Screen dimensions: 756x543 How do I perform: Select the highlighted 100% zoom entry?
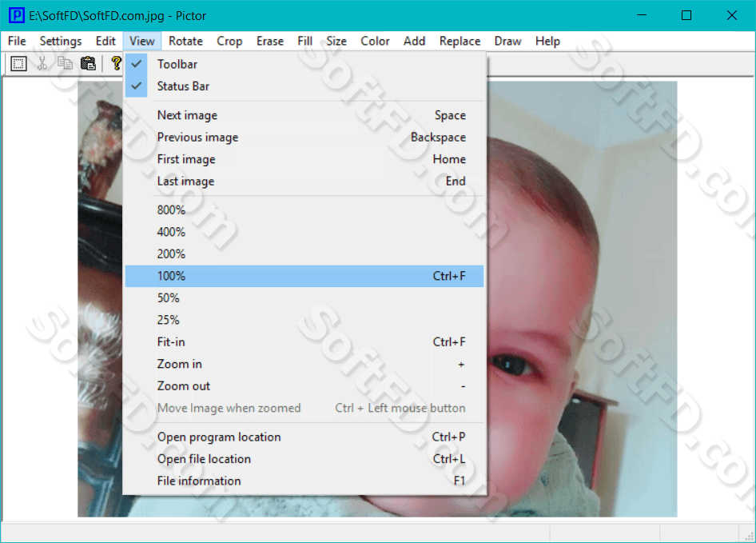tap(304, 276)
